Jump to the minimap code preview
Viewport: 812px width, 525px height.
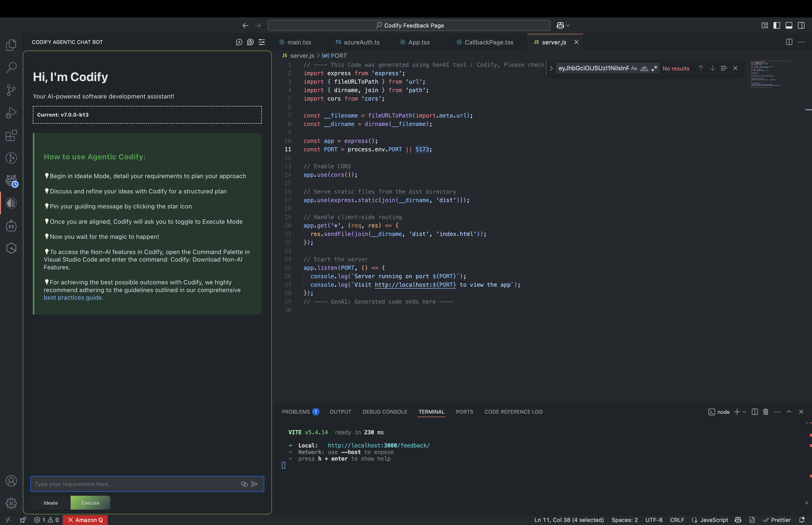click(765, 75)
